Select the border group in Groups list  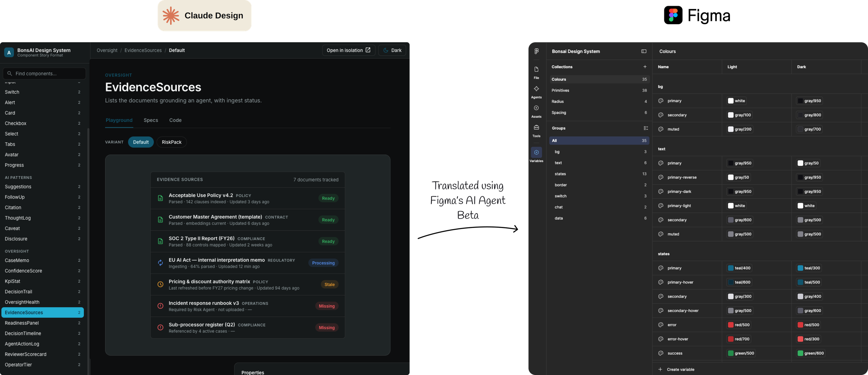(599, 185)
